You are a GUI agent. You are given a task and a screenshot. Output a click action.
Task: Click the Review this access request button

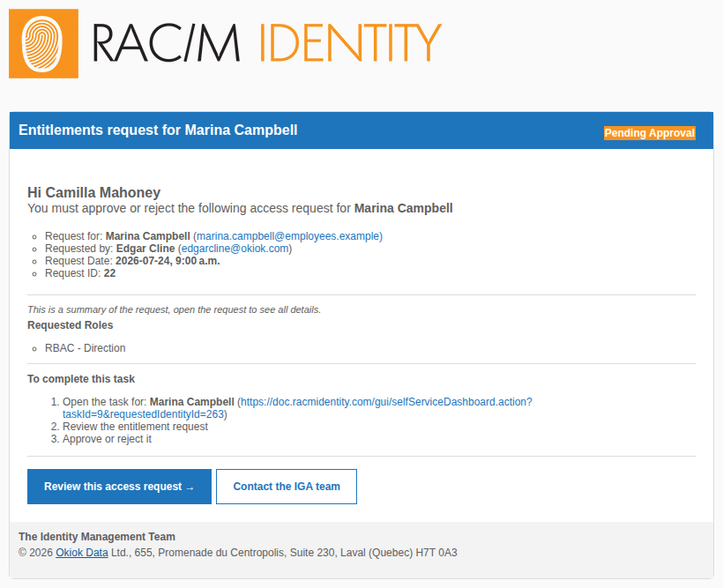119,487
